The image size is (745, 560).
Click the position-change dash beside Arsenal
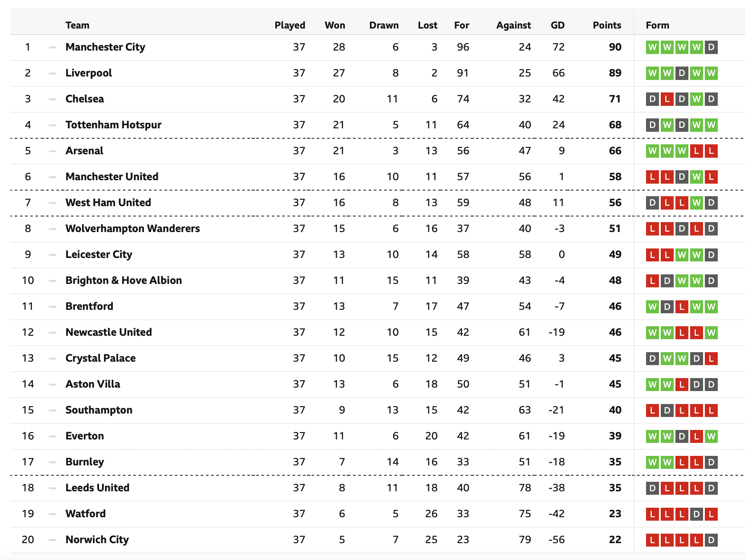coord(53,151)
